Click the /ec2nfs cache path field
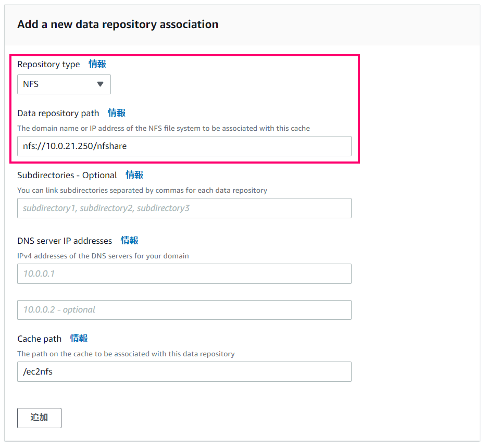Image resolution: width=487 pixels, height=448 pixels. pos(184,371)
